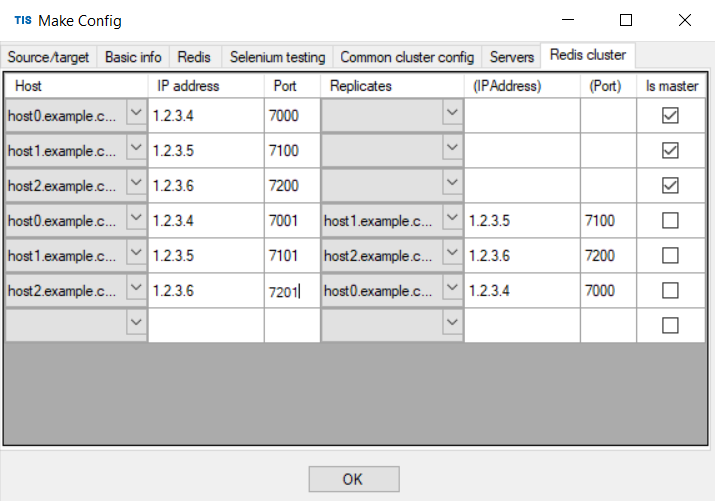
Task: Open Replicates dropdown showing host0 in 7201 row
Action: [x=452, y=287]
